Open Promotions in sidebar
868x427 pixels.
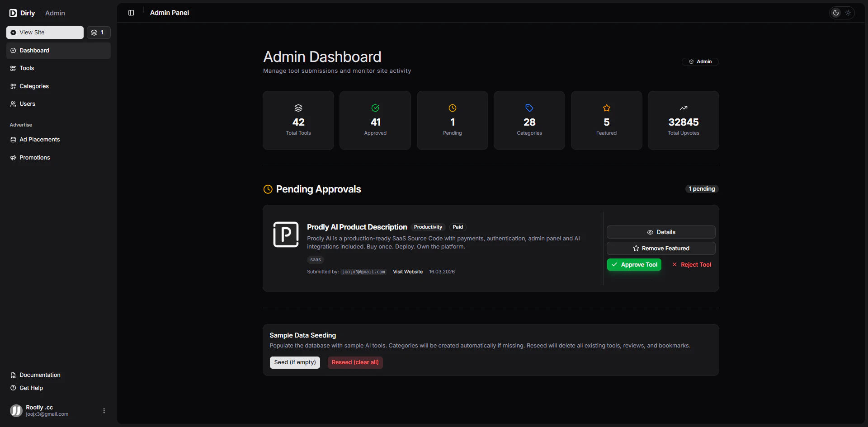pyautogui.click(x=58, y=158)
